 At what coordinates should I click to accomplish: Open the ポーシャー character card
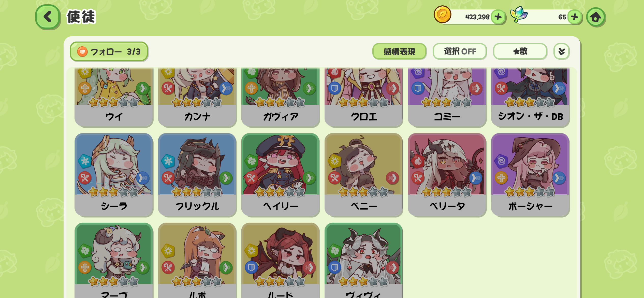[530, 175]
